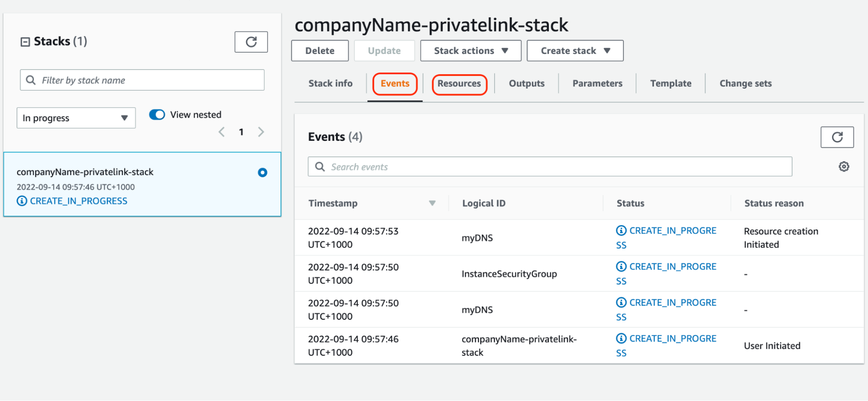Collapse the Stacks panel
The height and width of the screenshot is (401, 868).
[x=25, y=42]
